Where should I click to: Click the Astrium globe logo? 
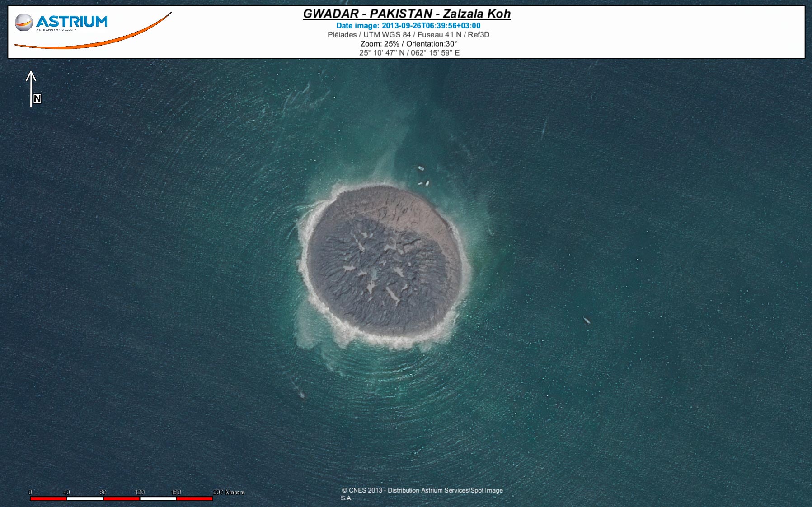click(x=23, y=22)
